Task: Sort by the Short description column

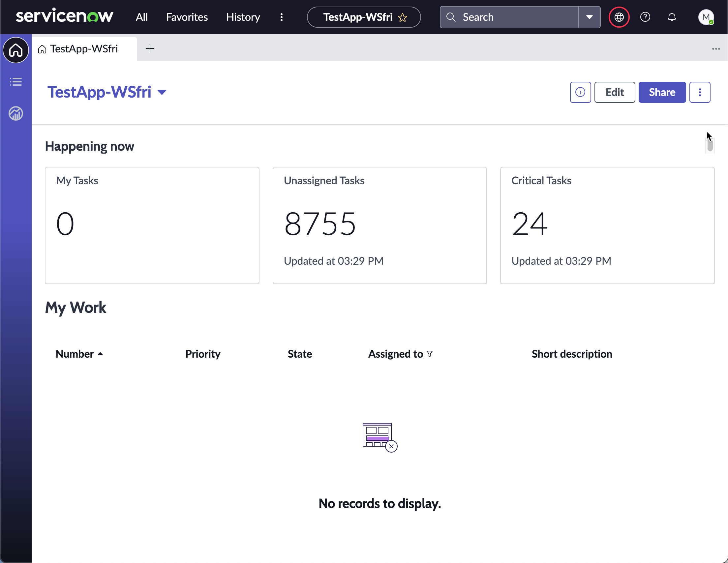Action: [572, 354]
